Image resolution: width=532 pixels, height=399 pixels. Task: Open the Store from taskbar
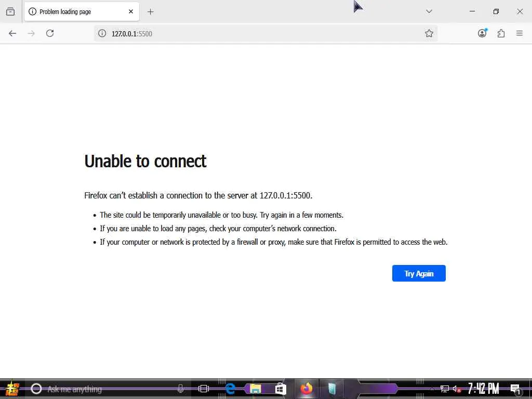pyautogui.click(x=281, y=389)
